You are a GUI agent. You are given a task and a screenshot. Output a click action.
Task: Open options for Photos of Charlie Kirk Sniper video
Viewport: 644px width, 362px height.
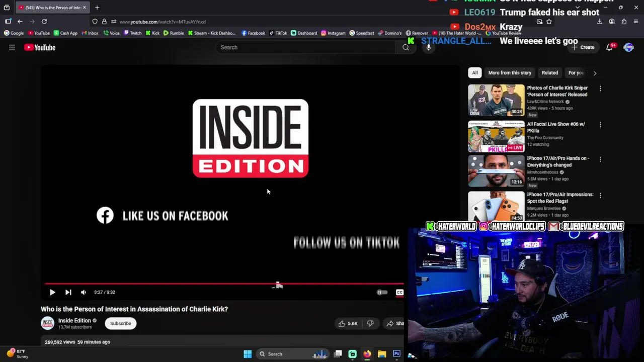pos(600,88)
